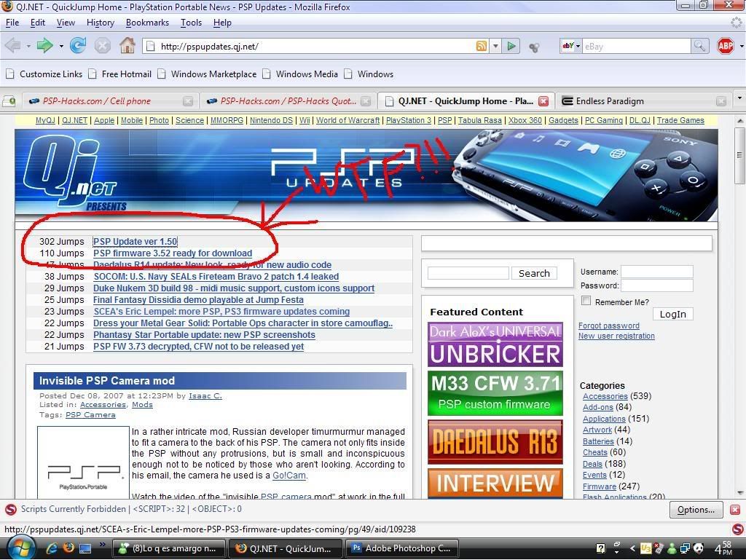Click the LogIn button
Image resolution: width=746 pixels, height=560 pixels.
tap(672, 315)
